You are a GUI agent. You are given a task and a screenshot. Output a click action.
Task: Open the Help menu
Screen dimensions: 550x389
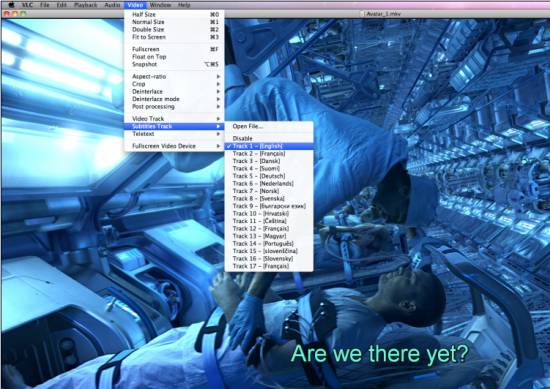184,5
